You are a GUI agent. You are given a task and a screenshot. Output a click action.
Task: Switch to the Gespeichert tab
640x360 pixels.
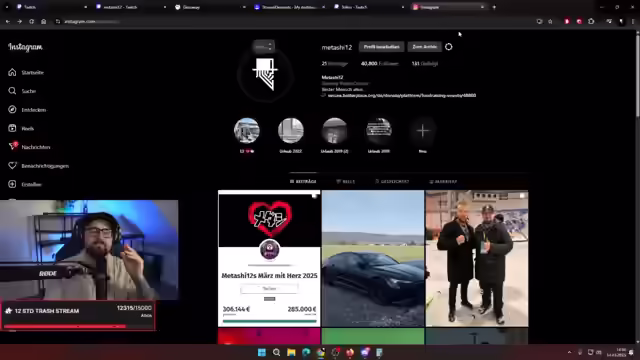[392, 181]
